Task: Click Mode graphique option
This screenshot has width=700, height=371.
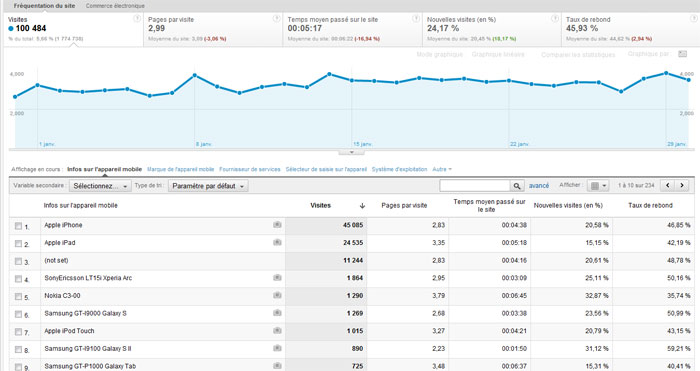Action: pyautogui.click(x=439, y=54)
